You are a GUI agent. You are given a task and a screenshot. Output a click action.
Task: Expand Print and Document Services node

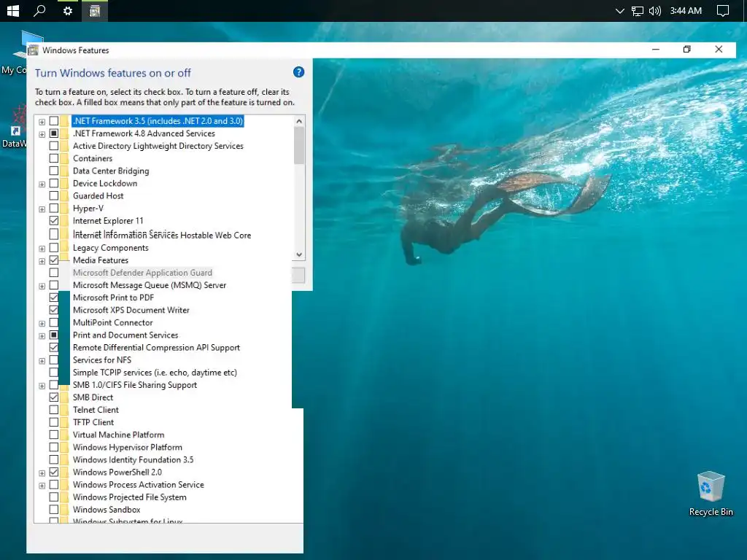pyautogui.click(x=42, y=335)
